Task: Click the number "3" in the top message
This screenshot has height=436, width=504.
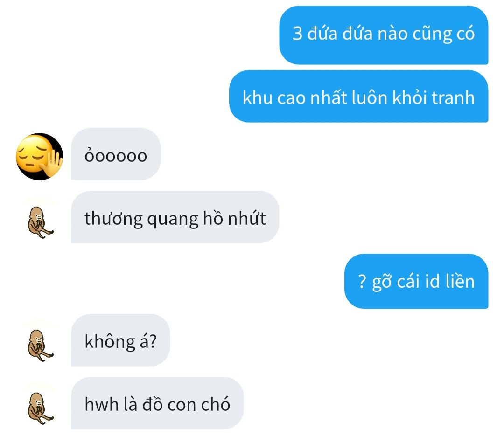Action: coord(297,34)
